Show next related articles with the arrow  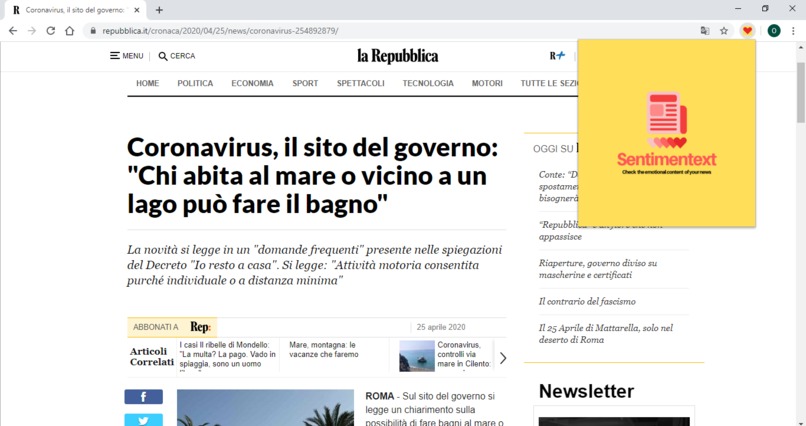503,358
